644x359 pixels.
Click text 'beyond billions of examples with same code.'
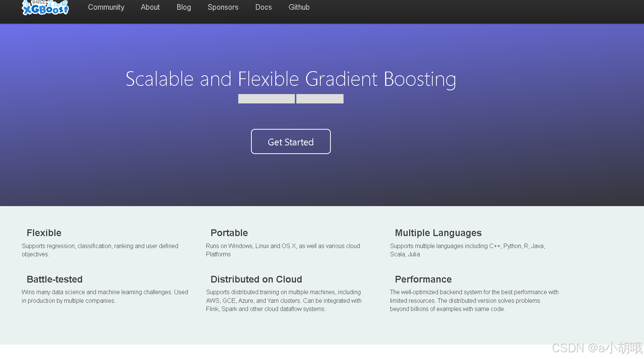pos(448,309)
